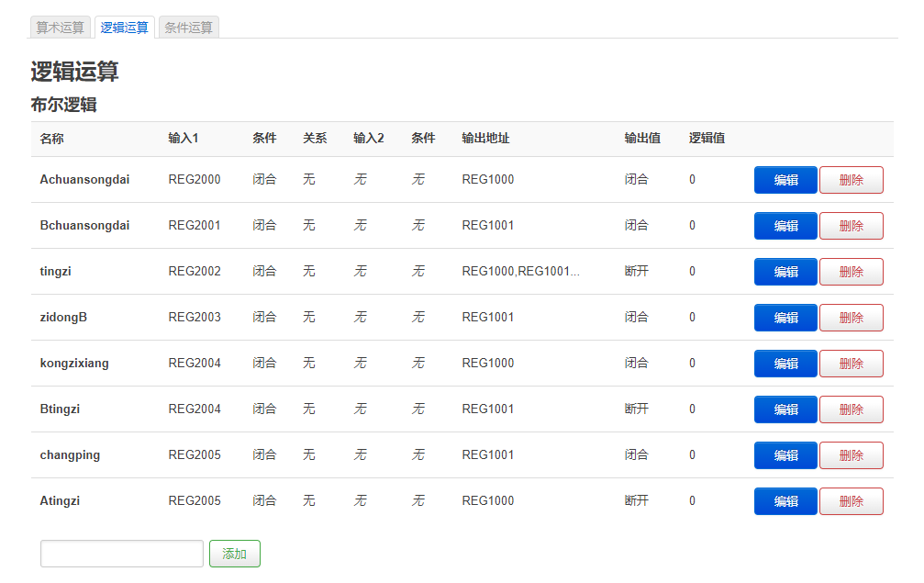Delete the Btingzi entry

tap(851, 409)
